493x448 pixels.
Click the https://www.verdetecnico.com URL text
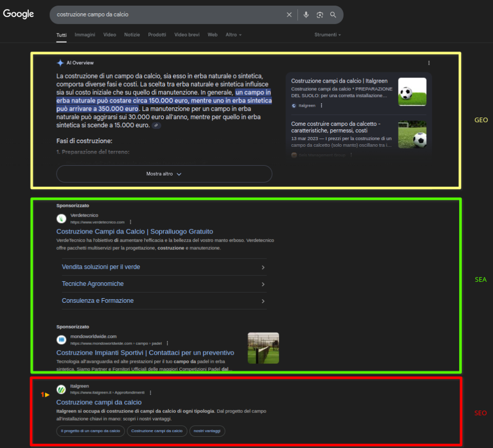pyautogui.click(x=98, y=222)
